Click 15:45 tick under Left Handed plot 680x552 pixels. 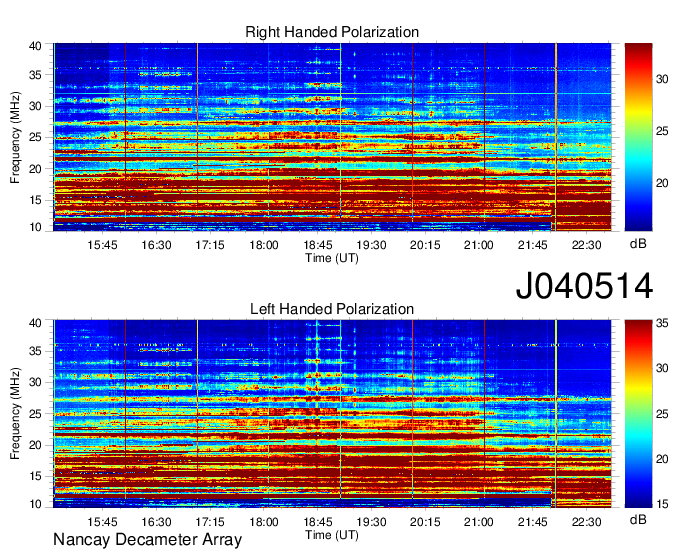pyautogui.click(x=102, y=522)
